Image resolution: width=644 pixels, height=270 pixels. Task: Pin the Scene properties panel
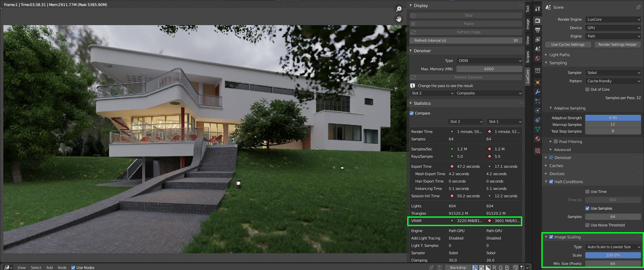click(x=638, y=7)
